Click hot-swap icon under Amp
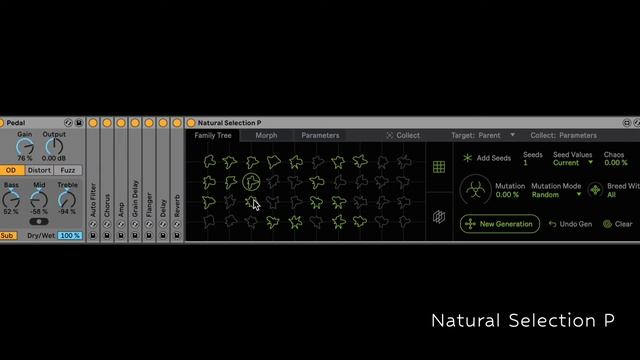Viewport: 640px width, 360px height. coord(121,224)
